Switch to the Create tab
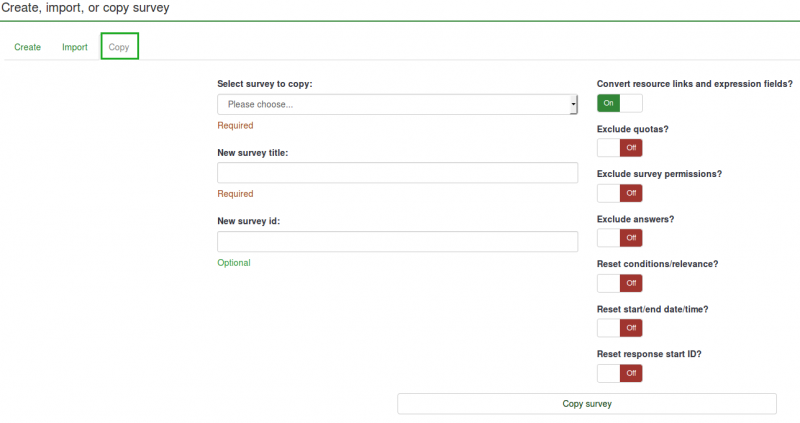Viewport: 800px width, 423px height. point(27,47)
